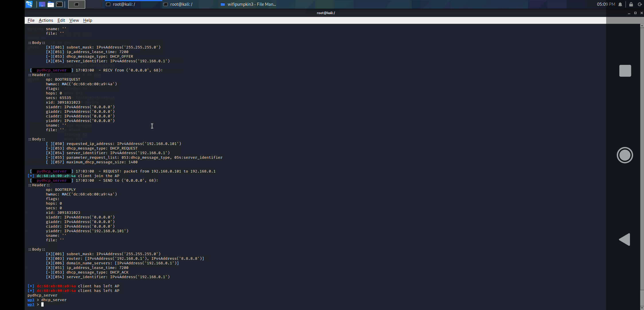The image size is (644, 310).
Task: Click the DHCP_ACK message type text
Action: (119, 272)
